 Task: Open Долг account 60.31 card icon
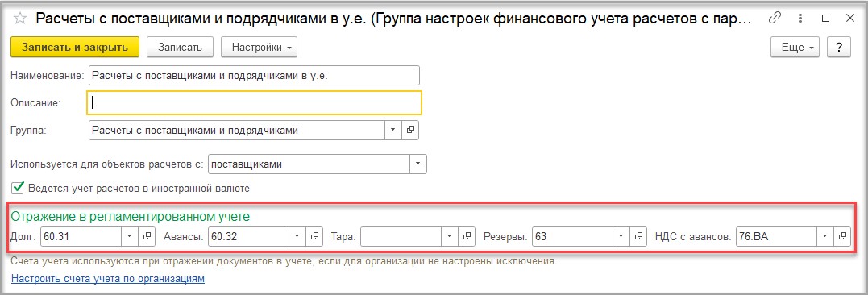pyautogui.click(x=147, y=237)
